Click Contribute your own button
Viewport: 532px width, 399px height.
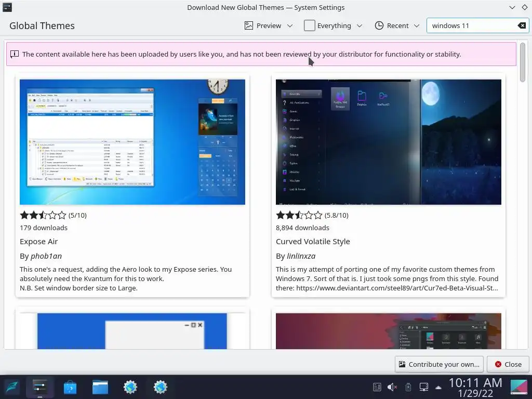point(440,364)
